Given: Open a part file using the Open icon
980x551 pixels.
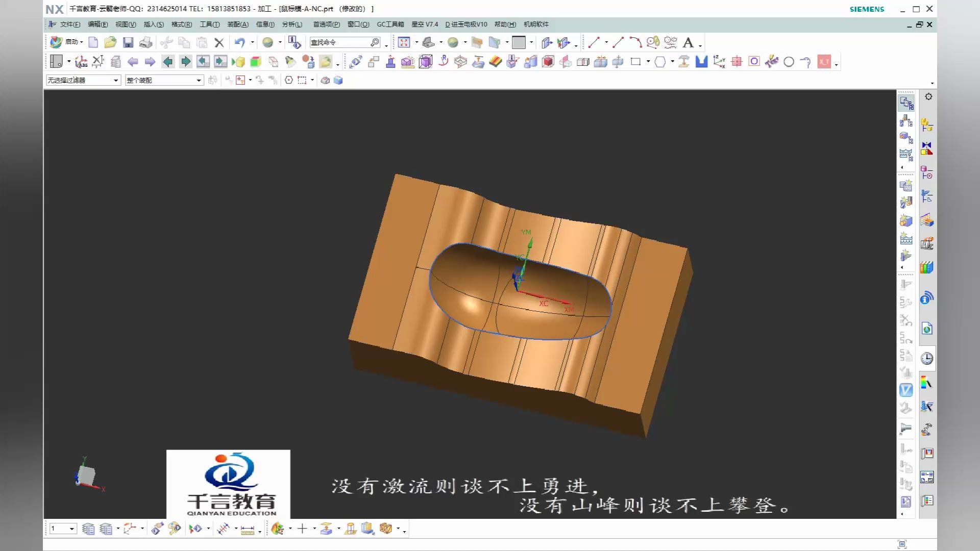Looking at the screenshot, I should click(110, 42).
